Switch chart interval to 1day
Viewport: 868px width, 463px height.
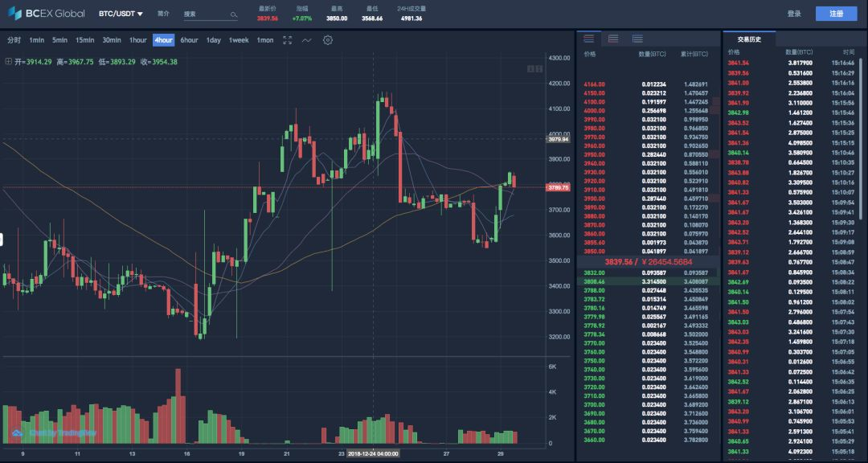(213, 40)
